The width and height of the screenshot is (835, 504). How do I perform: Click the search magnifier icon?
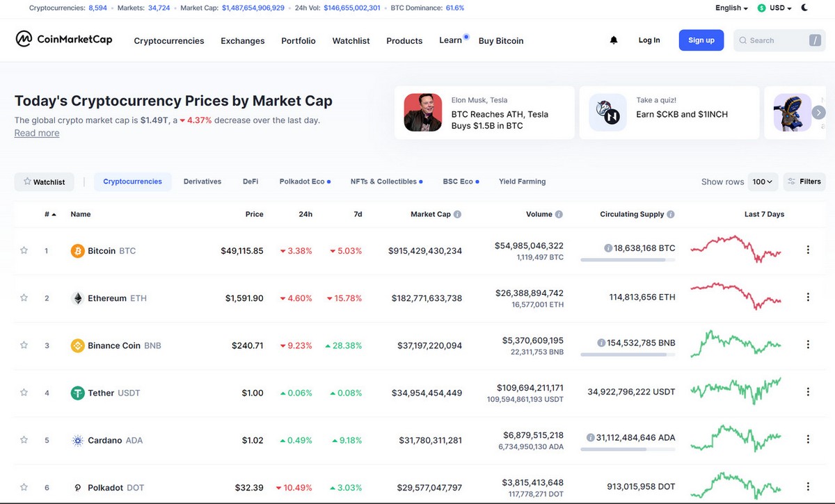pos(743,40)
